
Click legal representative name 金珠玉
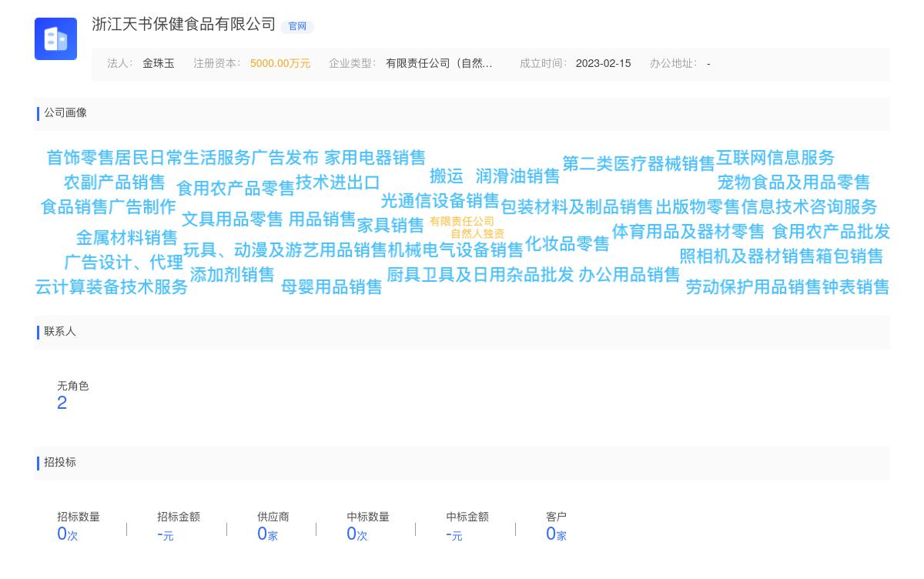159,64
